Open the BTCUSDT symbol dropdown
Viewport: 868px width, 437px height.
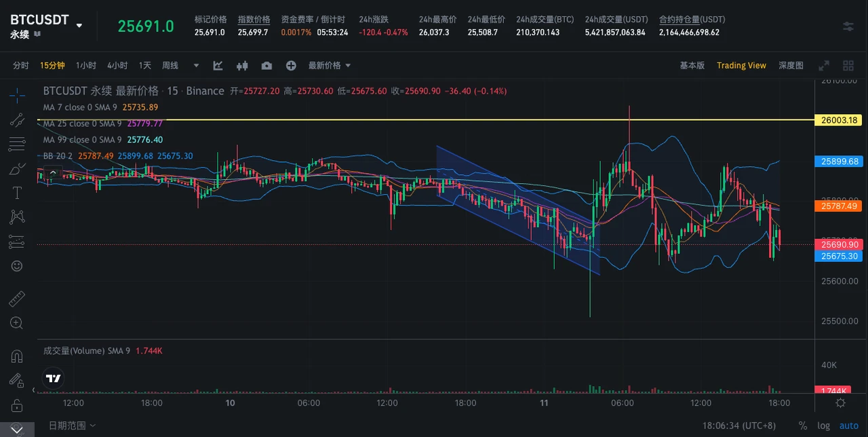tap(79, 26)
